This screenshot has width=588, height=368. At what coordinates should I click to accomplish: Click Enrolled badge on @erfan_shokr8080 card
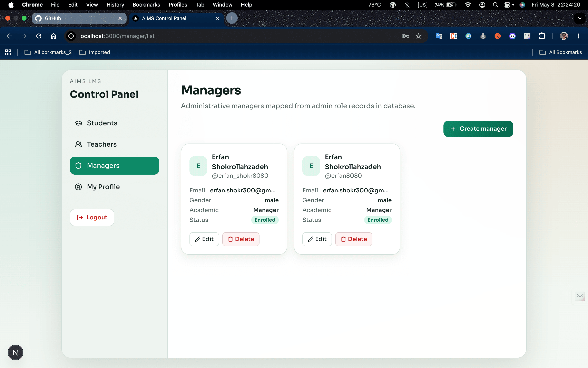[x=265, y=220]
